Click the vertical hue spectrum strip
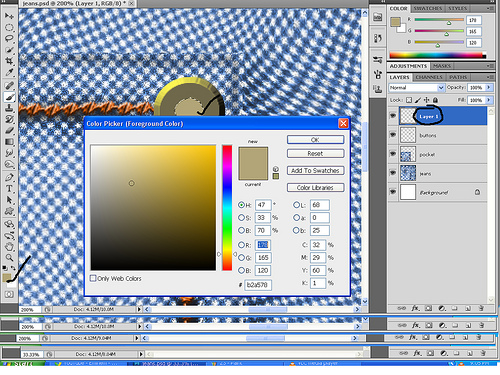 (227, 208)
